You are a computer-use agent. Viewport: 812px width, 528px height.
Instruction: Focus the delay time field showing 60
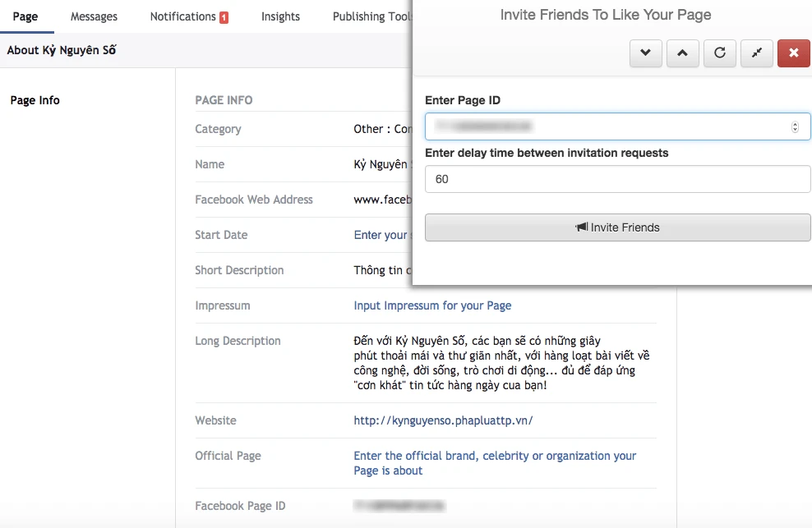pyautogui.click(x=616, y=179)
